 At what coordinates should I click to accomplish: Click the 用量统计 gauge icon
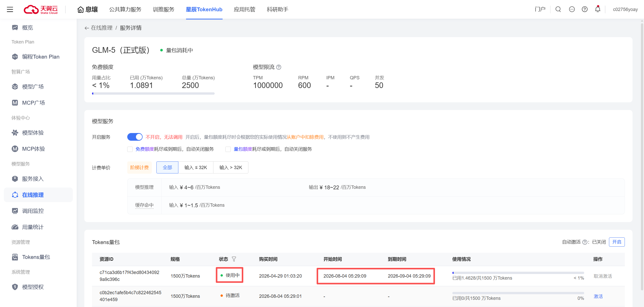[x=15, y=227]
